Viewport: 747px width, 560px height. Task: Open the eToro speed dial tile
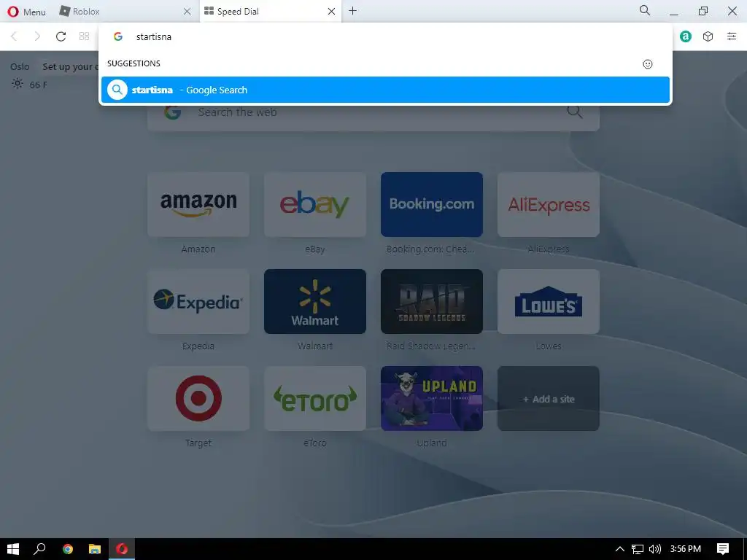(x=315, y=399)
